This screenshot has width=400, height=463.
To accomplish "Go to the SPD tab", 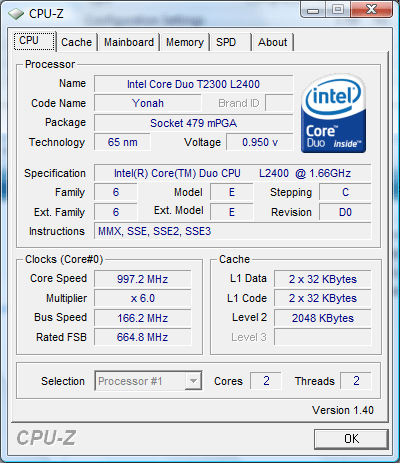I will [230, 42].
